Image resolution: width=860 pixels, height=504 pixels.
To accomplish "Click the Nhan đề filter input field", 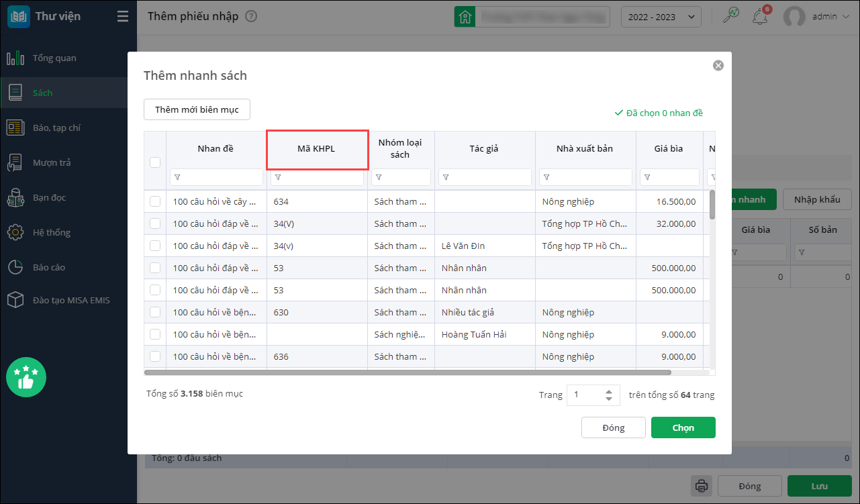I will click(x=216, y=177).
